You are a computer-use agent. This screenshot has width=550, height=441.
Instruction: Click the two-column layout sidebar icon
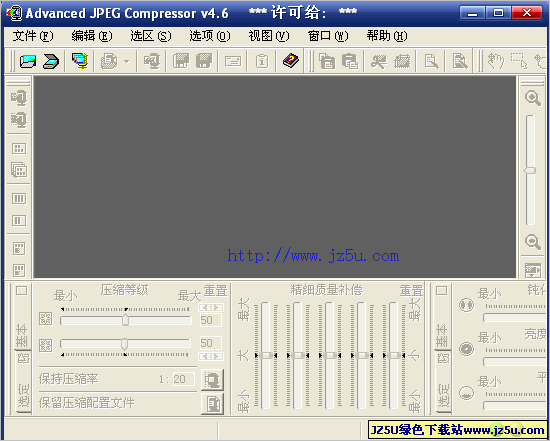click(19, 220)
